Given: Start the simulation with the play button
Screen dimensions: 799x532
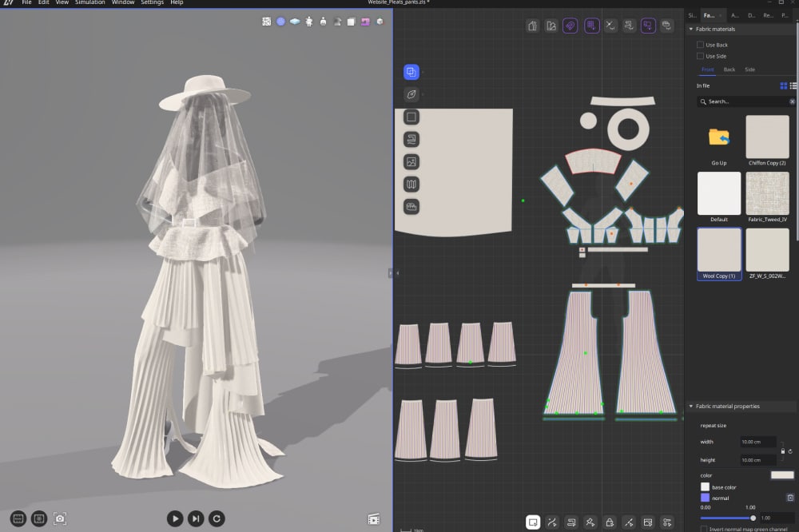Looking at the screenshot, I should [175, 518].
